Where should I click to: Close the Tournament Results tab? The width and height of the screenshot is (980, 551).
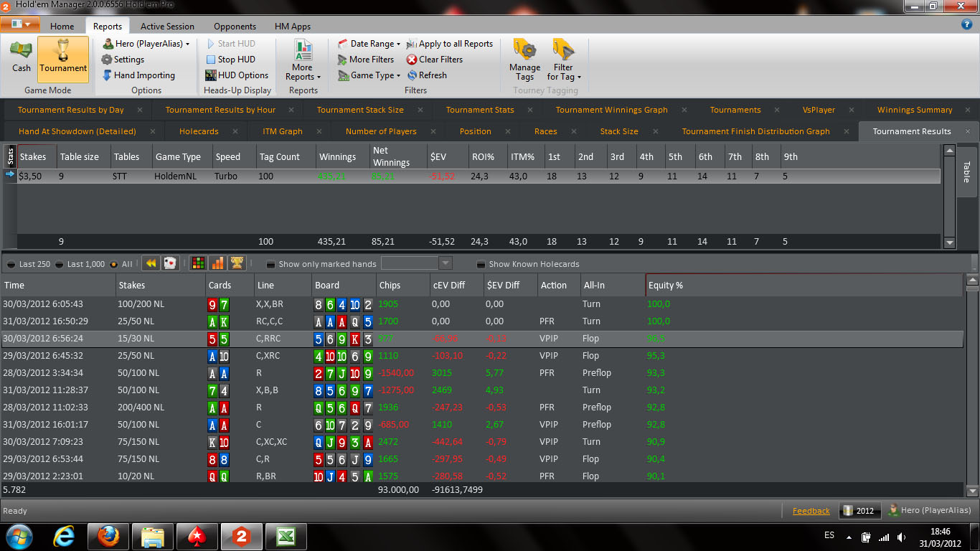[967, 131]
